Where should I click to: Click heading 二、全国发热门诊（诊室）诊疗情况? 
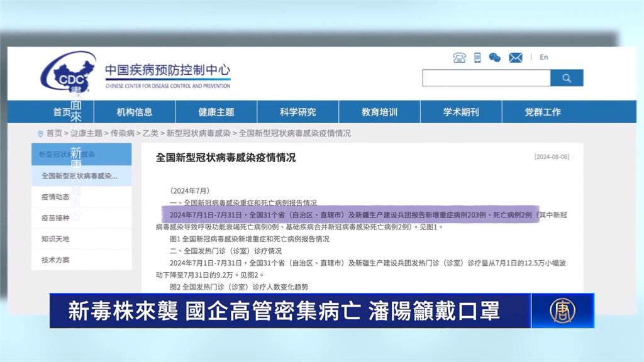click(x=226, y=251)
